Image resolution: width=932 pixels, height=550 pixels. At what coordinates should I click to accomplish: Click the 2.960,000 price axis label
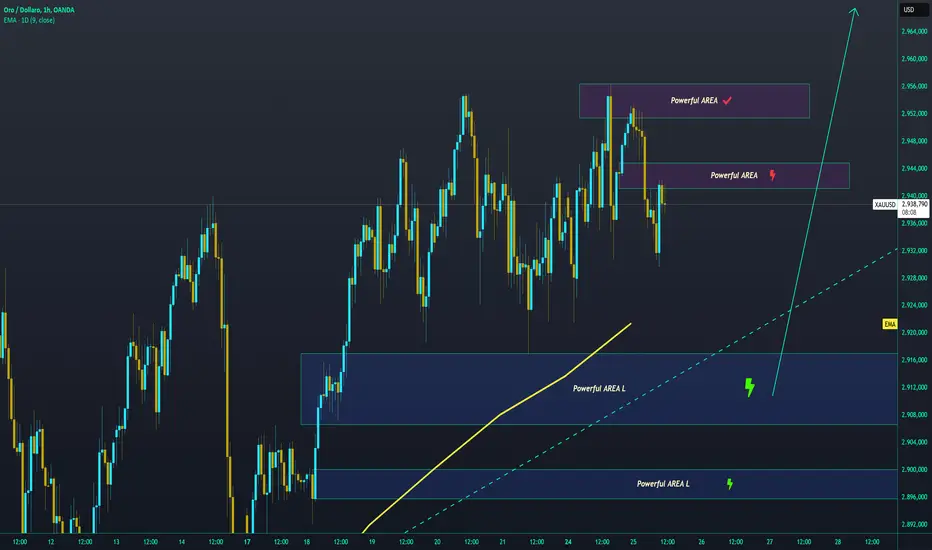coord(914,59)
